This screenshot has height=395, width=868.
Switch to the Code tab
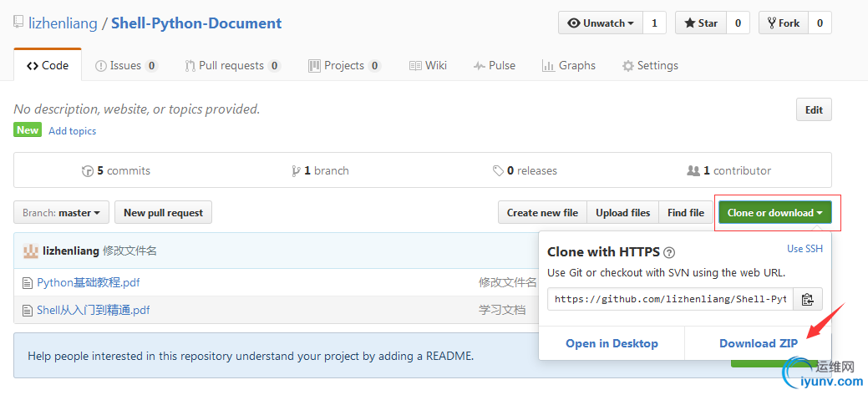[48, 65]
